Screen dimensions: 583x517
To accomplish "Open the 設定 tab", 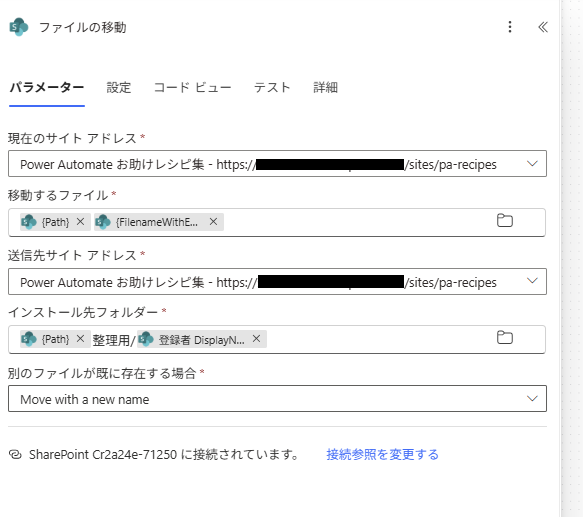I will point(119,88).
